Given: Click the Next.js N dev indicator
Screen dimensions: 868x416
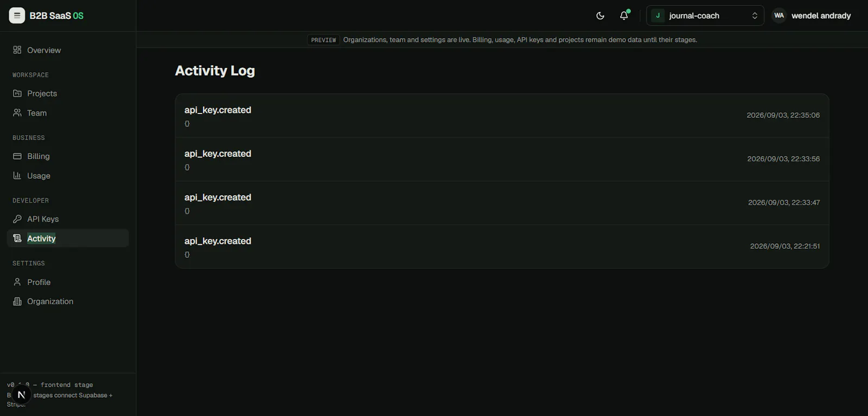Looking at the screenshot, I should tap(21, 395).
